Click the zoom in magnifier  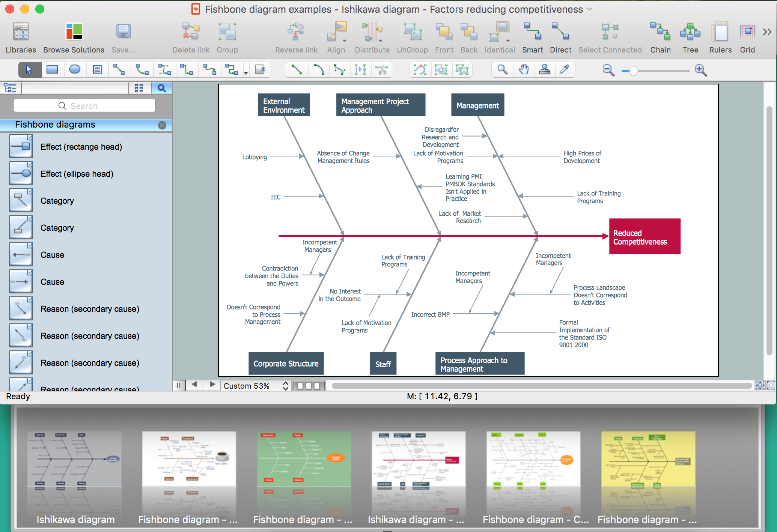click(701, 71)
